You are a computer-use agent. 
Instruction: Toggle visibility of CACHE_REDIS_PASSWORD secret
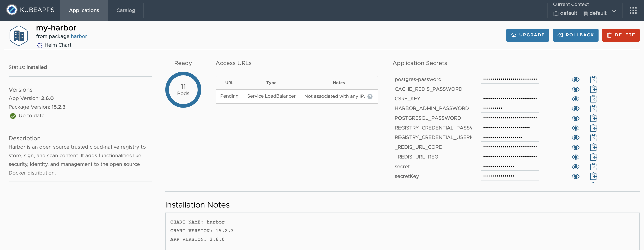coord(575,89)
